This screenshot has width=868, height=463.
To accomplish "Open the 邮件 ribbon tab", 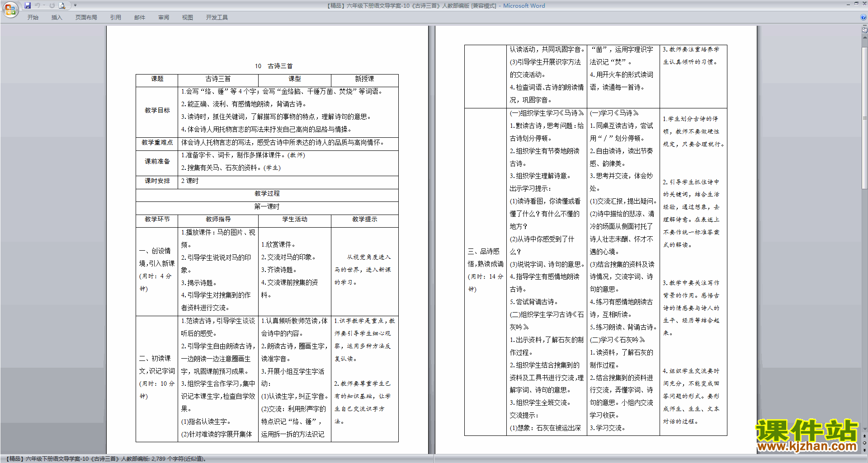I will [140, 18].
